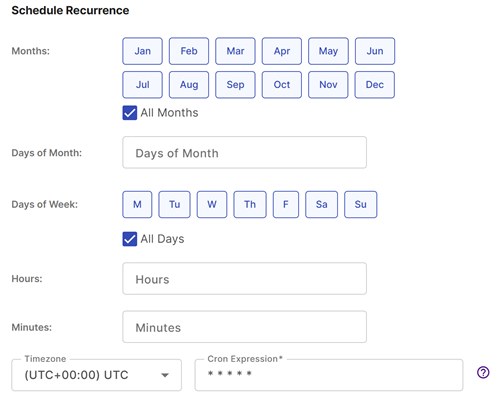Click the Minutes: label
499x399 pixels.
coord(32,327)
